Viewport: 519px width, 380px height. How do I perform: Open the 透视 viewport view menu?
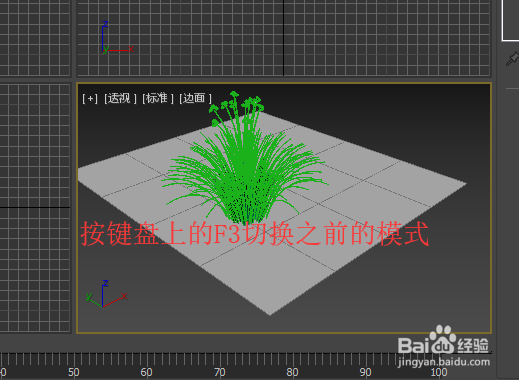(x=120, y=98)
